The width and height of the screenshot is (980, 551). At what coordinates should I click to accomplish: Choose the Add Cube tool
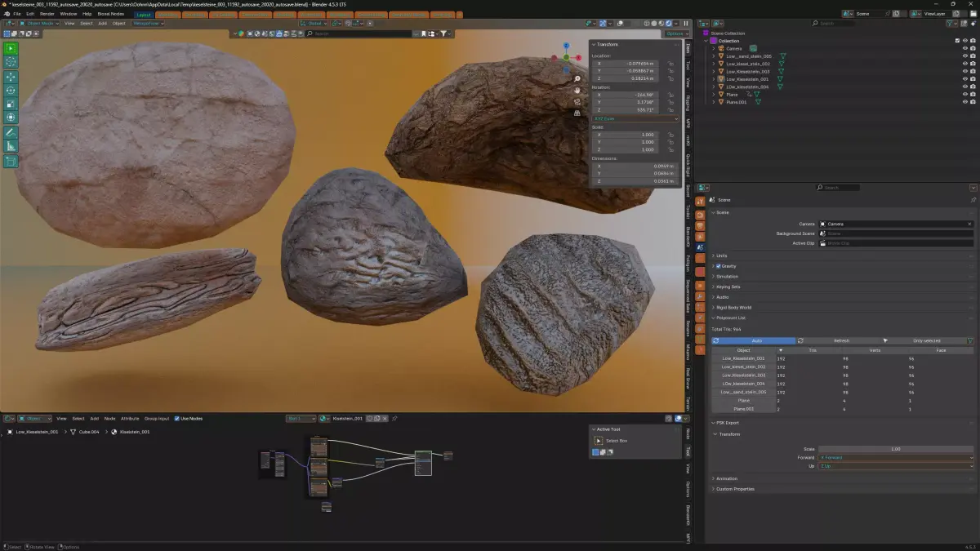click(x=11, y=162)
